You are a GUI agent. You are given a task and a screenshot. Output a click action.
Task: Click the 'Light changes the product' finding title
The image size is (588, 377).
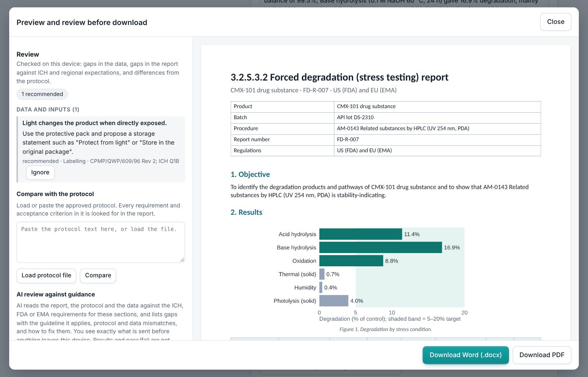(x=94, y=123)
